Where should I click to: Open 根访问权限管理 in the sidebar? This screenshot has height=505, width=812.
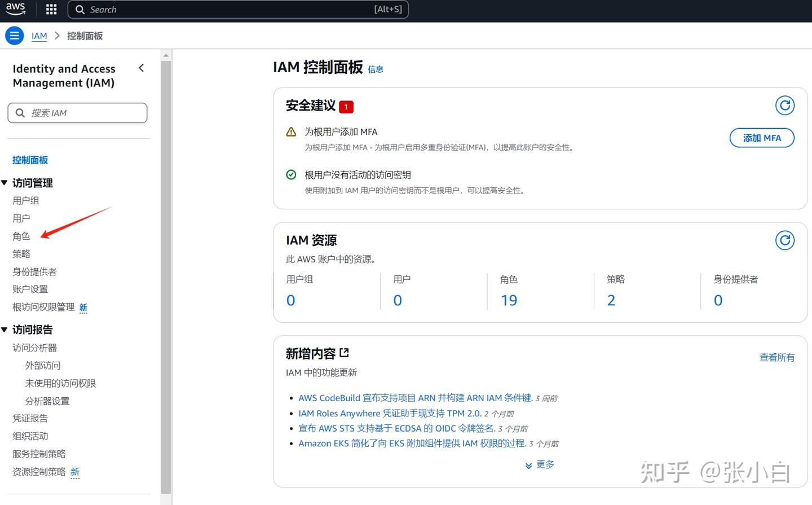pos(43,308)
